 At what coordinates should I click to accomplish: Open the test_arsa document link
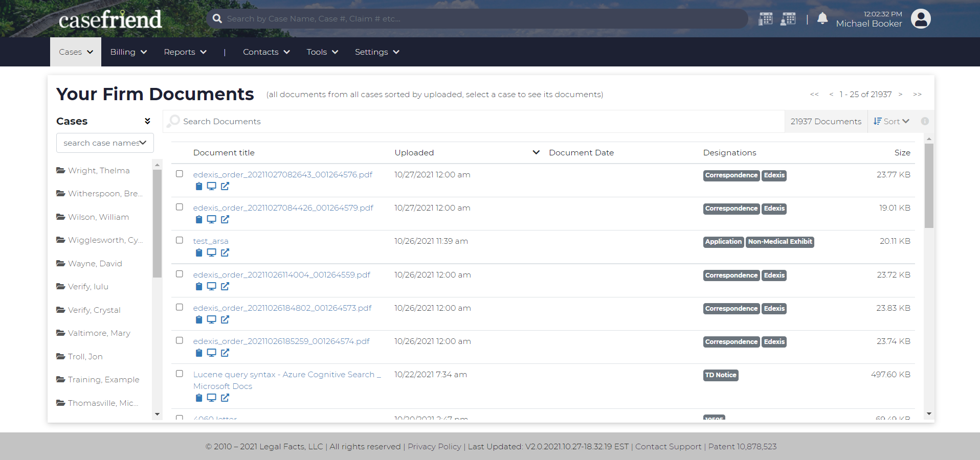click(x=211, y=241)
